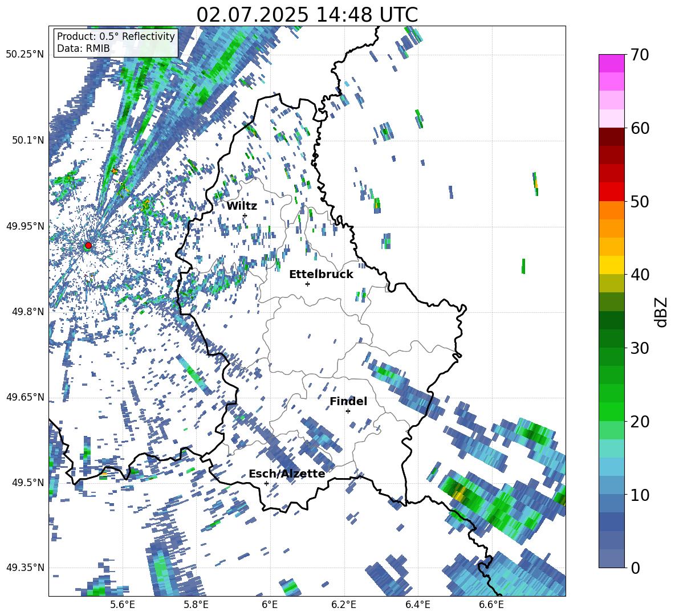Screen dimensions: 675x616
Task: Click the 6.6°E longitude label
Action: [x=491, y=605]
